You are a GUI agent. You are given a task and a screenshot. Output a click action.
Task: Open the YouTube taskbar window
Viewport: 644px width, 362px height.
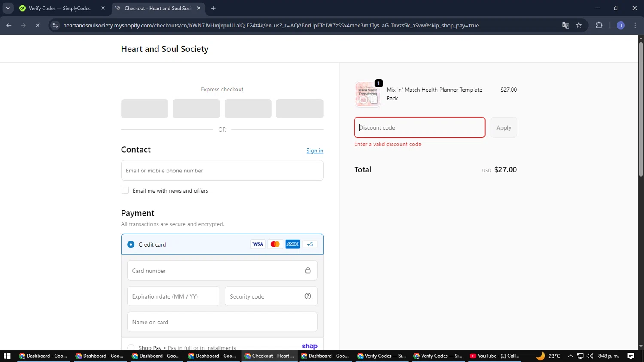pyautogui.click(x=495, y=356)
